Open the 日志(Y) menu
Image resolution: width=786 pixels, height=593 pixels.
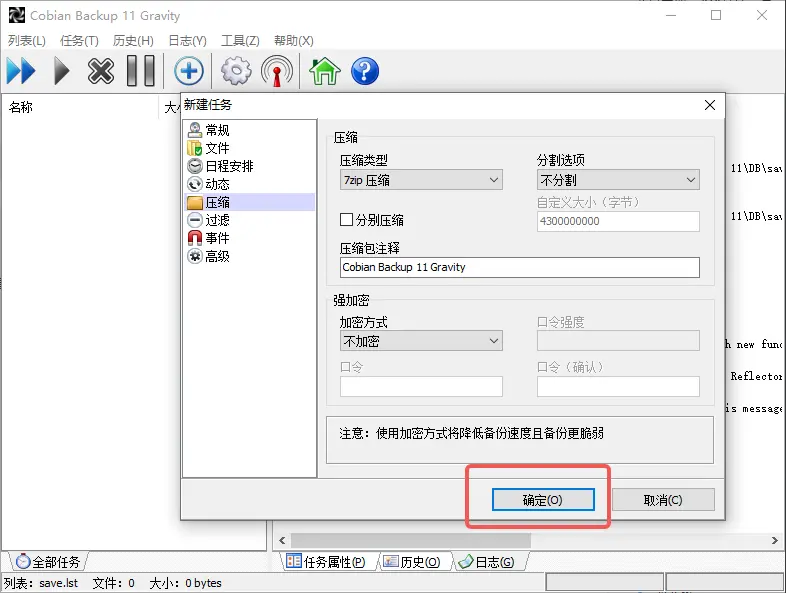(x=187, y=41)
